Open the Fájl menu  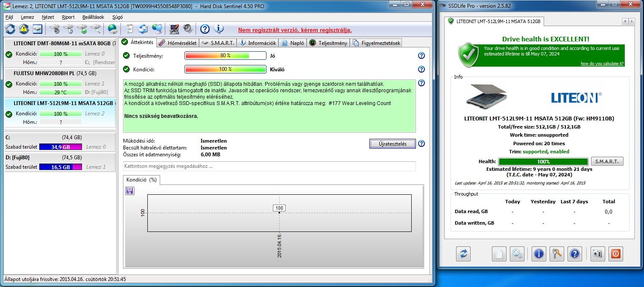pos(9,17)
